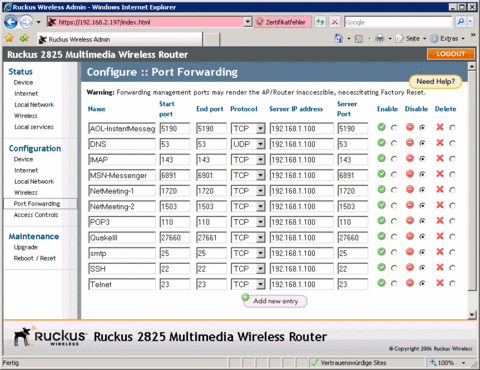
Task: Click the Refresh page icon
Action: 320,22
